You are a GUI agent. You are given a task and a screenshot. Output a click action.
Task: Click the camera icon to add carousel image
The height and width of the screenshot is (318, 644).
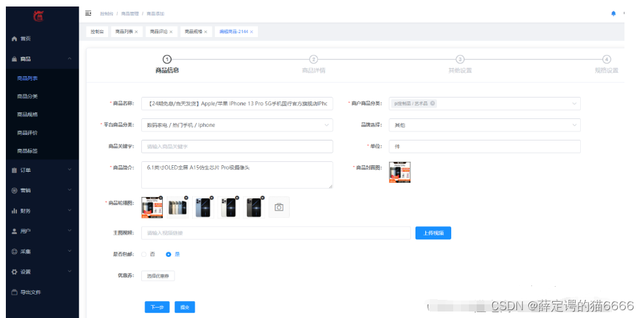pyautogui.click(x=279, y=207)
